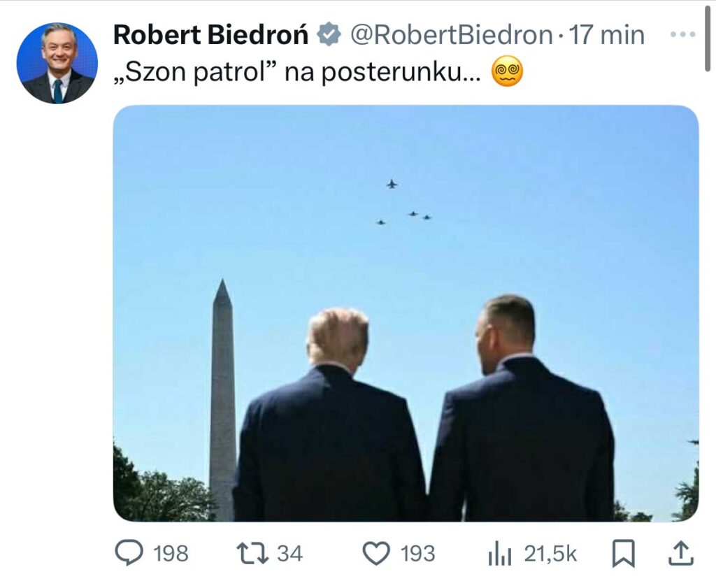The height and width of the screenshot is (588, 716).
Task: Open the view analytics bar chart icon
Action: click(x=500, y=554)
